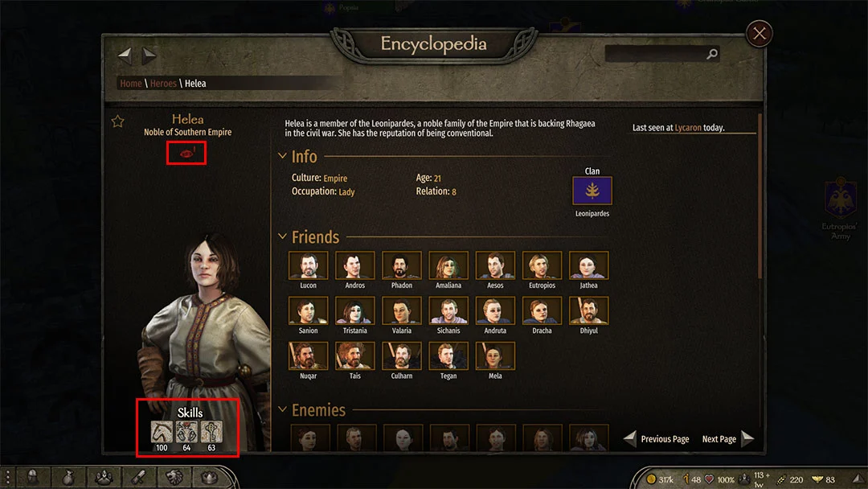Click the back arrow in Encyclopedia header
868x489 pixels.
tap(125, 55)
